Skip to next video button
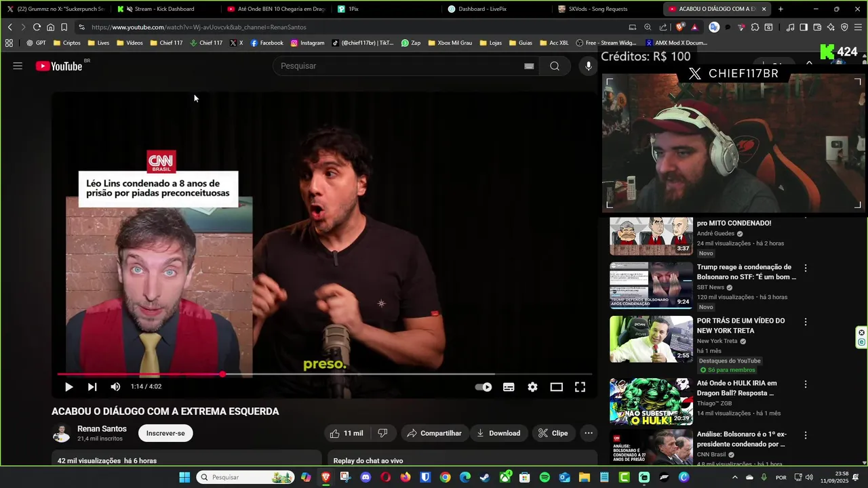The height and width of the screenshot is (488, 868). tap(92, 387)
